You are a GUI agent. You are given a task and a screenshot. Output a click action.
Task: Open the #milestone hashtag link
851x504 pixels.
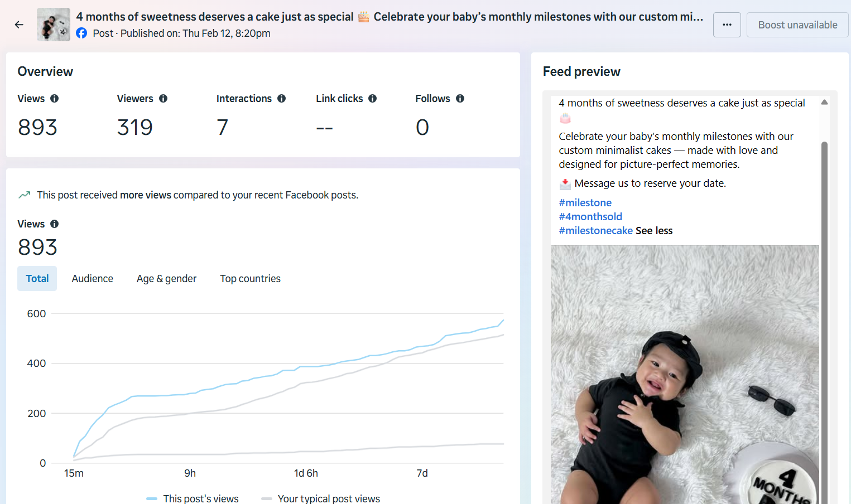point(585,203)
